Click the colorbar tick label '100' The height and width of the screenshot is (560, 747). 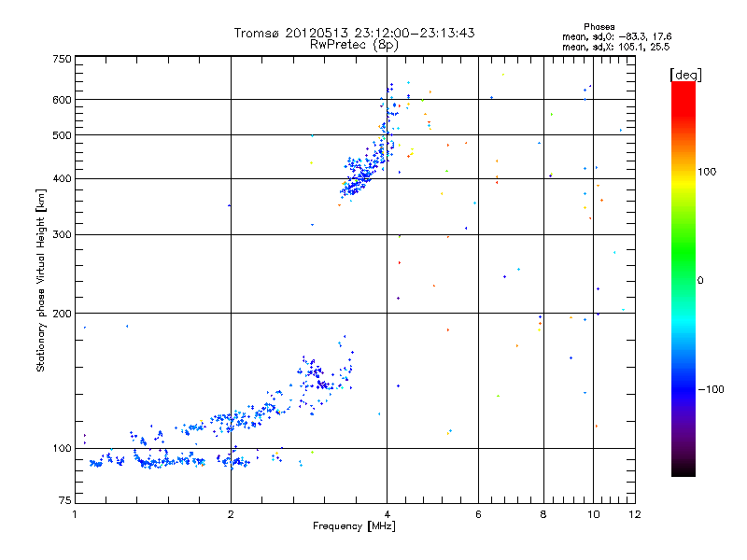707,172
